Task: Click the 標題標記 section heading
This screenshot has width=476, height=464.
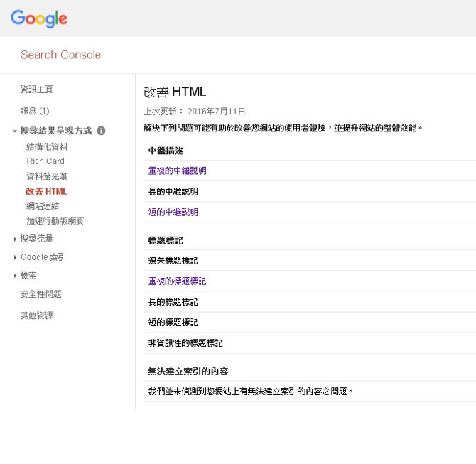Action: 166,240
